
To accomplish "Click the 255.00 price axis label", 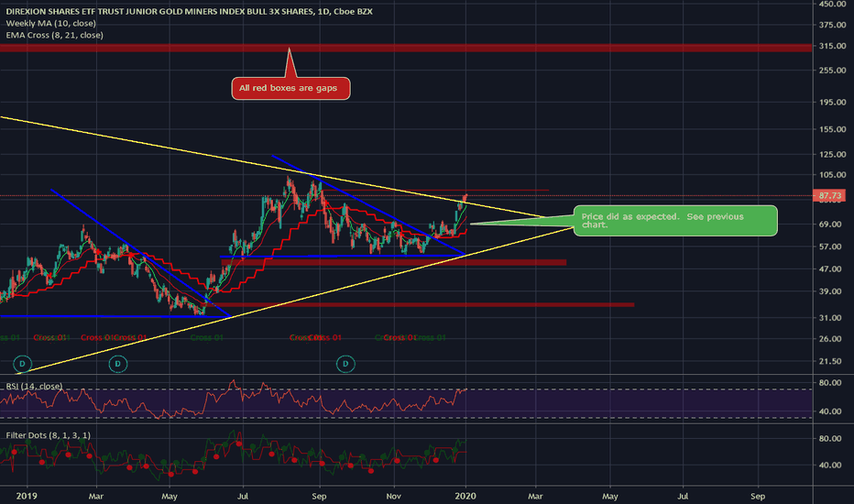I will click(x=832, y=71).
